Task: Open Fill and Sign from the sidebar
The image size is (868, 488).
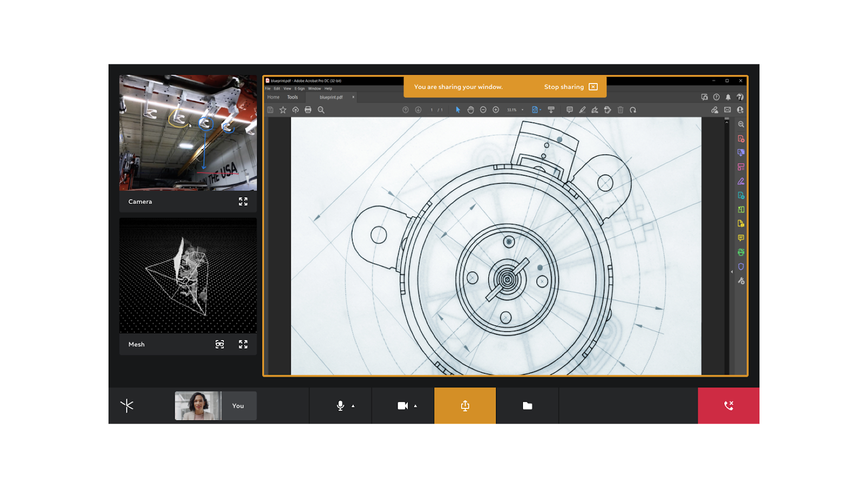Action: coord(741,181)
